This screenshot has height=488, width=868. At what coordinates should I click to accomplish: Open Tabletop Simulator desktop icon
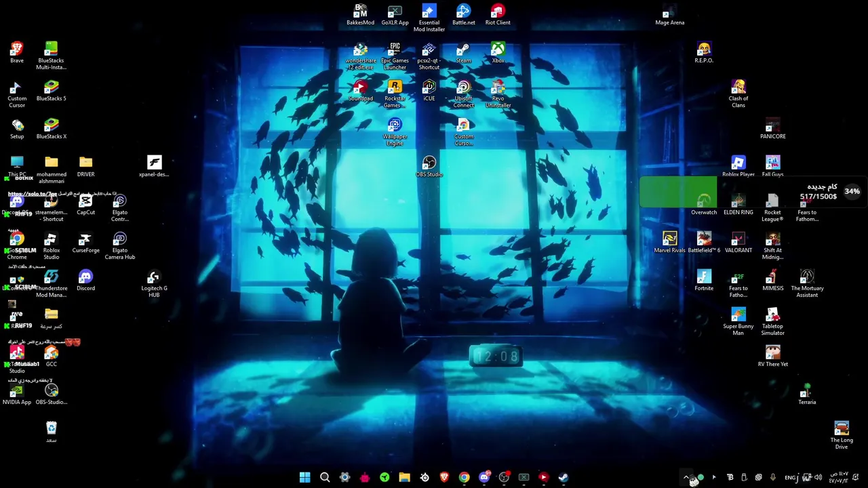point(772,322)
